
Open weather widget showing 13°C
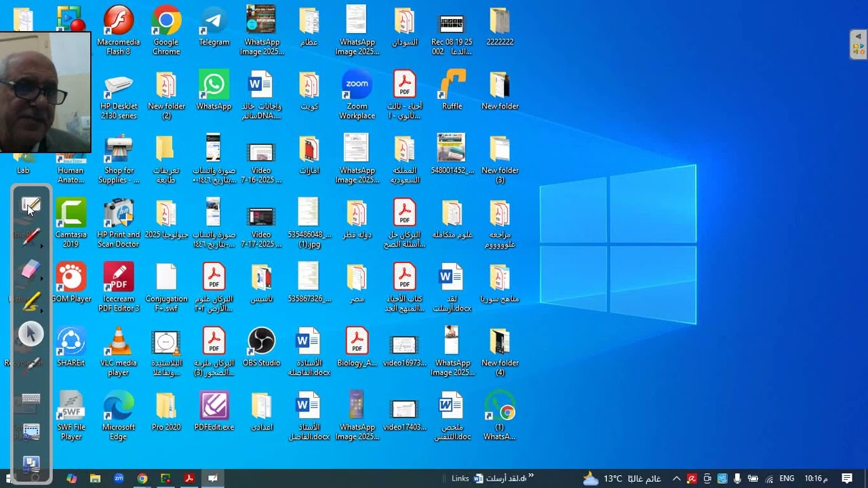(622, 479)
